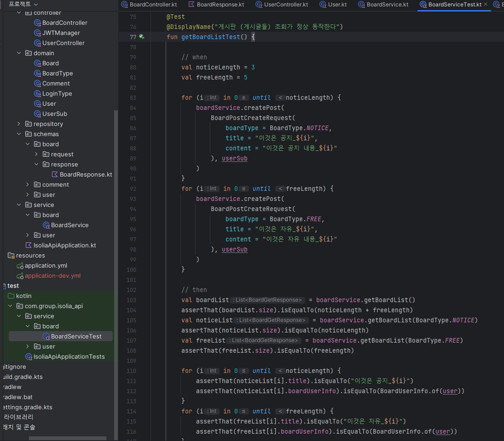504x441 pixels.
Task: Click the application-dev.yml config icon
Action: click(x=20, y=275)
